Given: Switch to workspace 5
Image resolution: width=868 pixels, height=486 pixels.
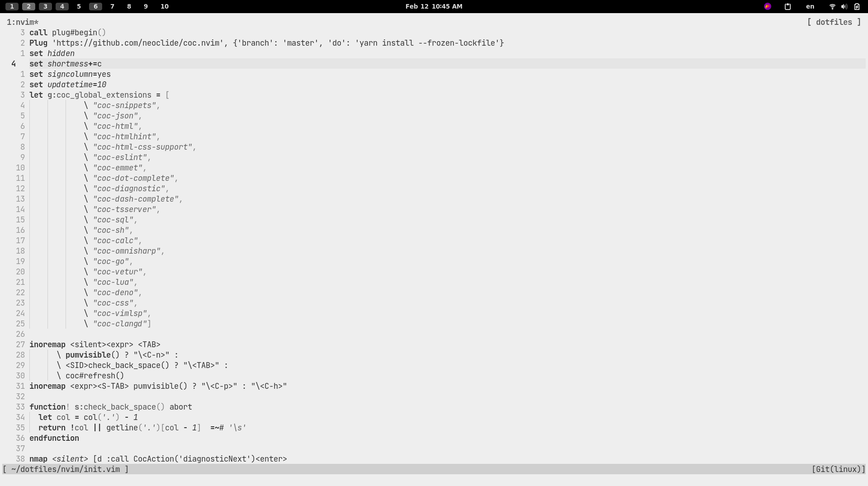Looking at the screenshot, I should 79,6.
